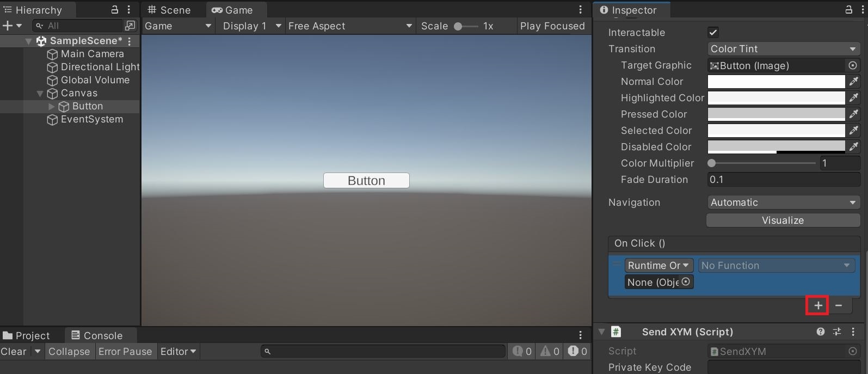Click the Clear console button
Viewport: 868px width, 374px height.
pos(14,352)
